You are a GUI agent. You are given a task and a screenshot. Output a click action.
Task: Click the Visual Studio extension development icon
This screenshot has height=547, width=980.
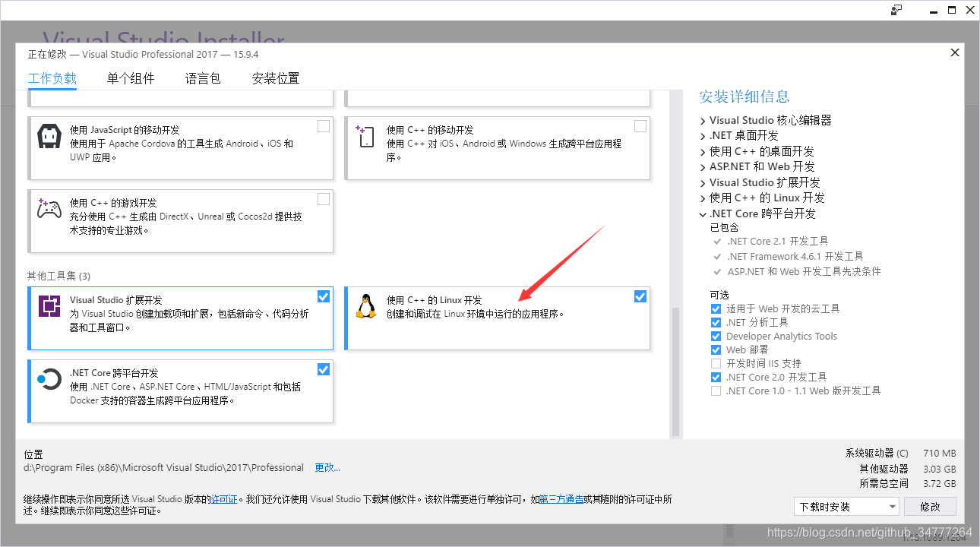point(49,306)
